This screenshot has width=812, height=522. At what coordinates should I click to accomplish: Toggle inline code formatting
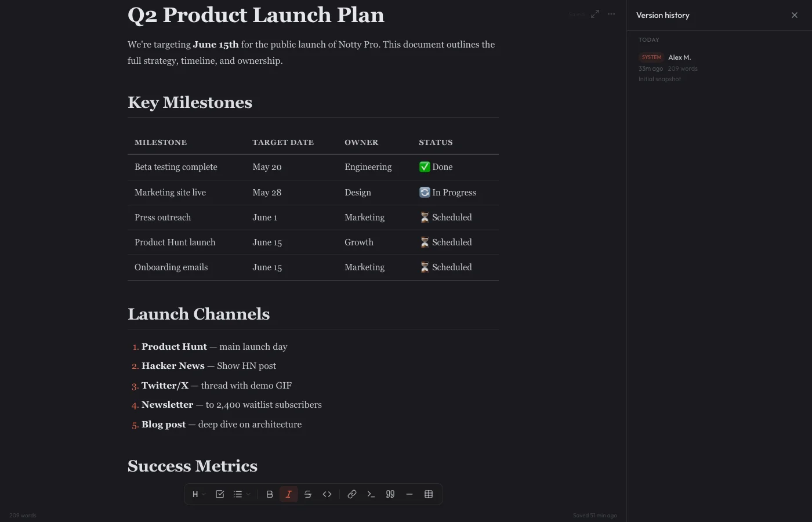(327, 494)
